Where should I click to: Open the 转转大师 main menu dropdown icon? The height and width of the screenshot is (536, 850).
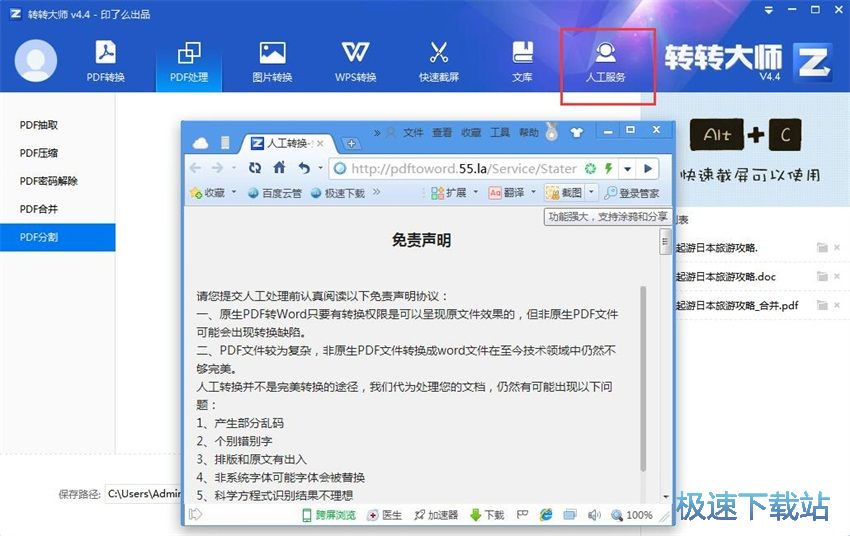tap(769, 10)
